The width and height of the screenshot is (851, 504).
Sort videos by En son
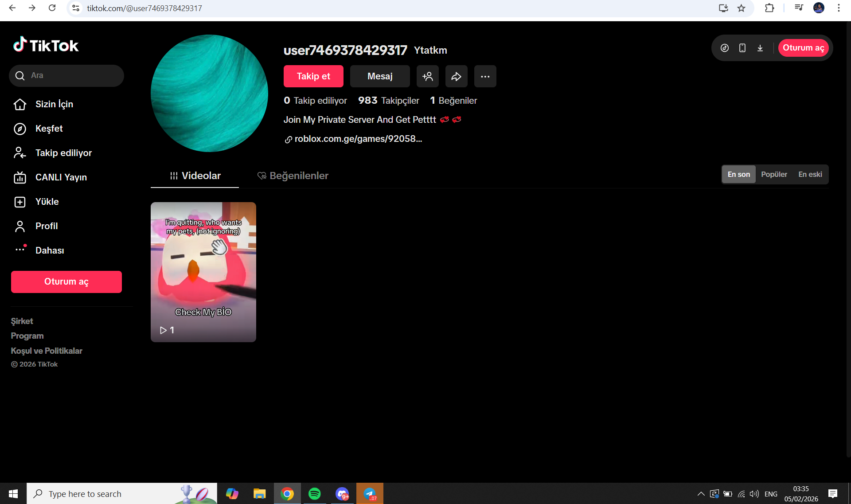pyautogui.click(x=739, y=175)
